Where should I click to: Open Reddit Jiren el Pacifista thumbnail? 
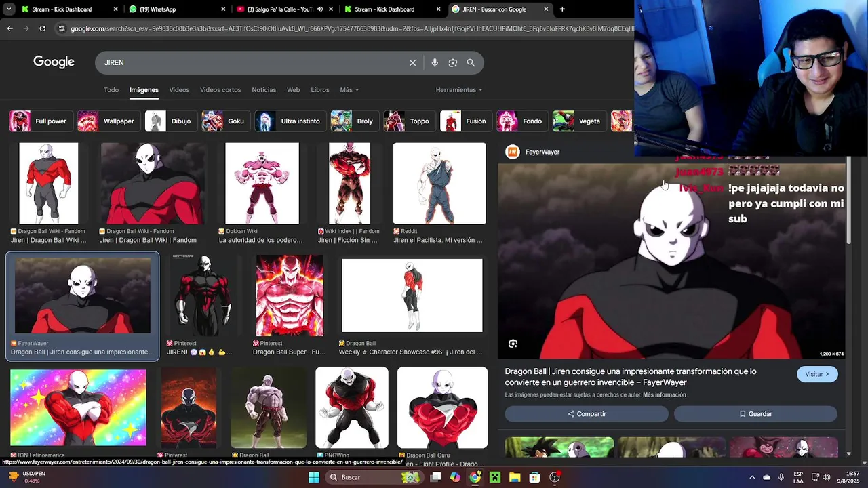pyautogui.click(x=439, y=183)
